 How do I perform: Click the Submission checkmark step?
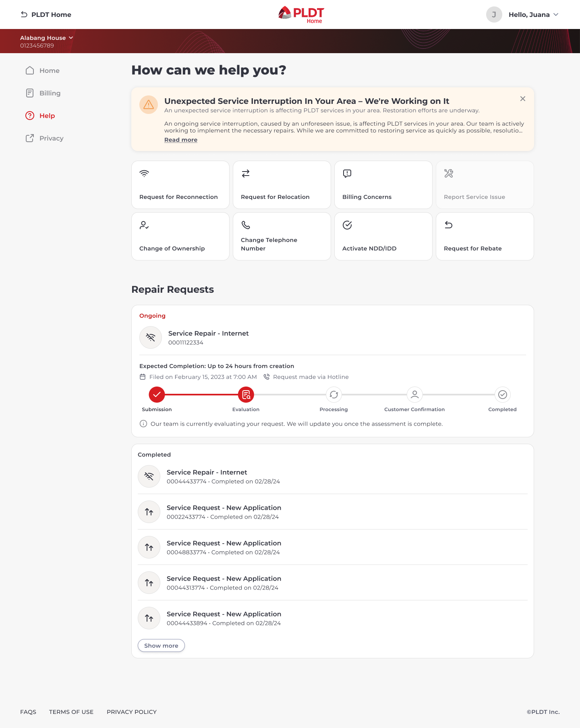(157, 395)
